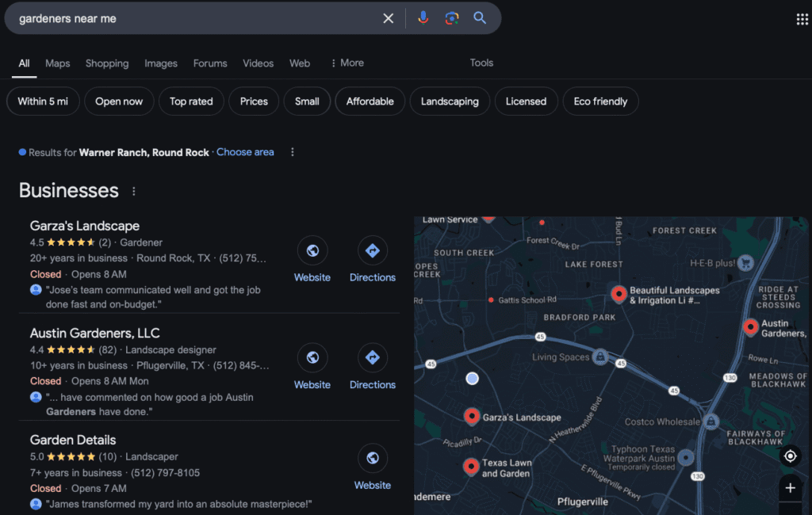This screenshot has height=515, width=812.
Task: Open Garza's Landscape website icon
Action: [x=312, y=251]
